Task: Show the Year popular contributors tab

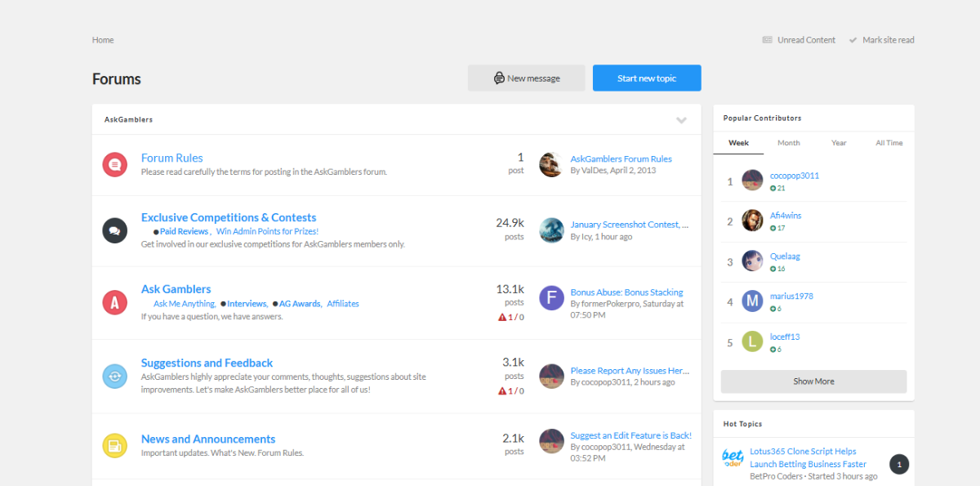Action: (839, 143)
